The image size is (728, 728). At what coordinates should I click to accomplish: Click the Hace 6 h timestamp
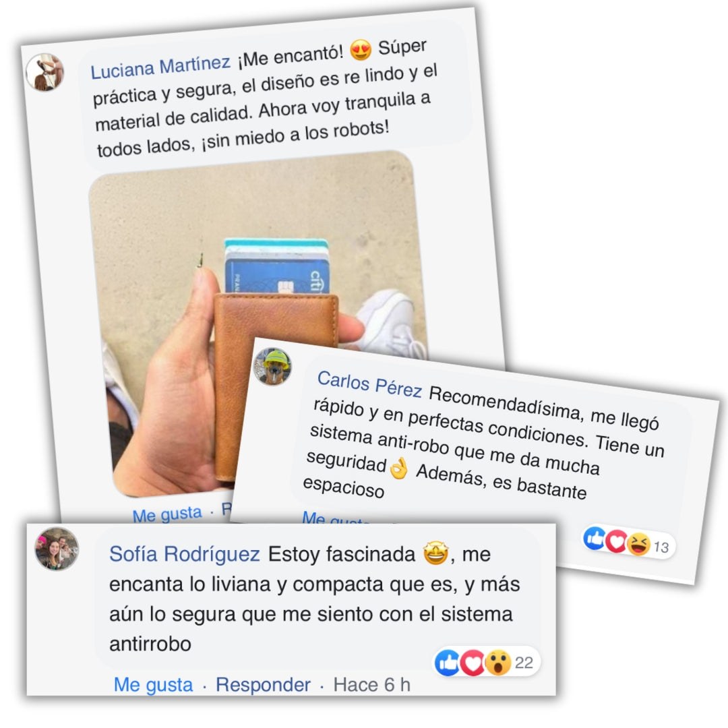[x=372, y=685]
